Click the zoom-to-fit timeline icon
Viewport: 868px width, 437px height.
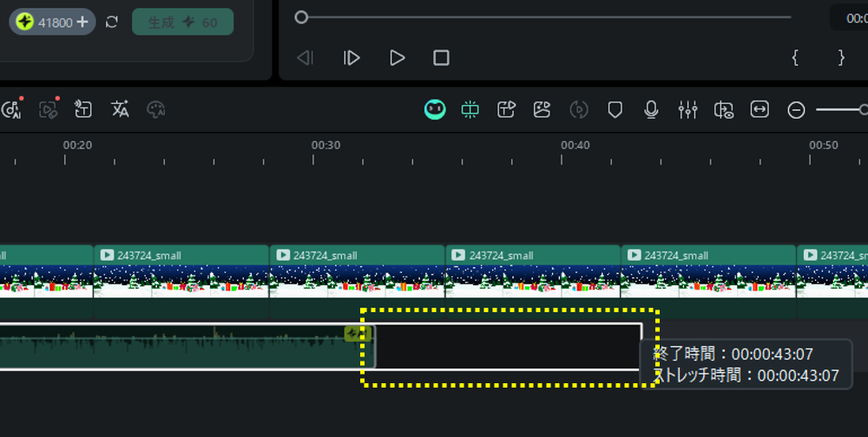pos(759,109)
